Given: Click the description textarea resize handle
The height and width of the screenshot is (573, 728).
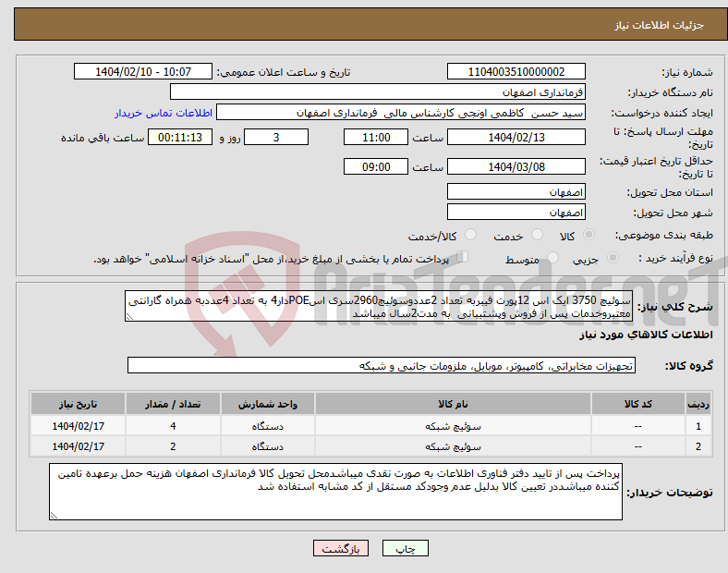Looking at the screenshot, I should pos(129,317).
